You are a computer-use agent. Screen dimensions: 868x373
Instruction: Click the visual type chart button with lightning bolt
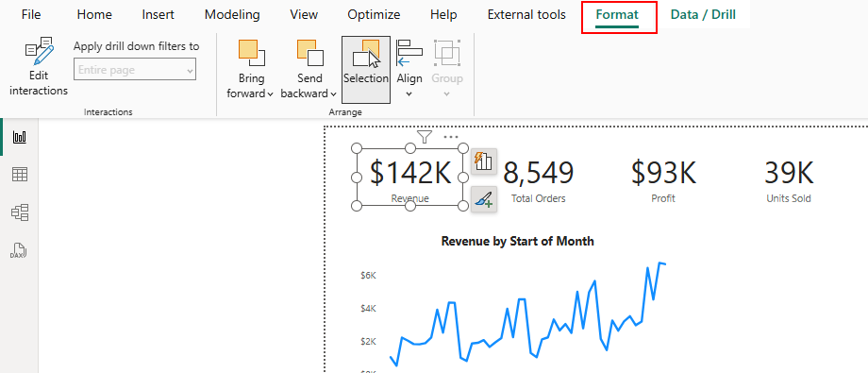pyautogui.click(x=484, y=161)
